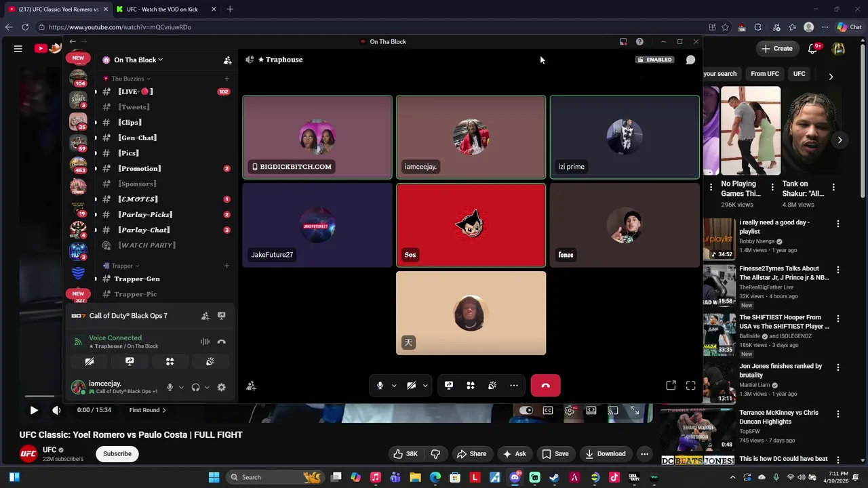Toggle camera button in voice panel

pos(89,361)
